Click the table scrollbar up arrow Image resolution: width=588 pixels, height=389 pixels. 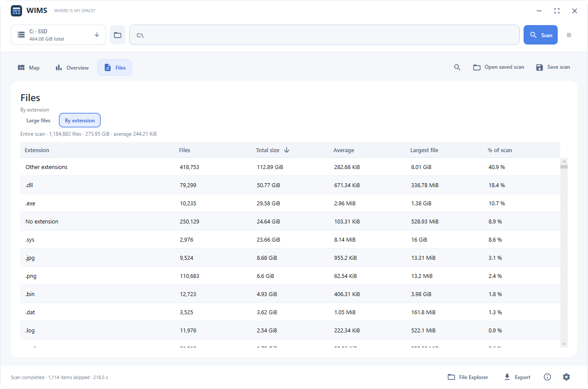(x=564, y=161)
